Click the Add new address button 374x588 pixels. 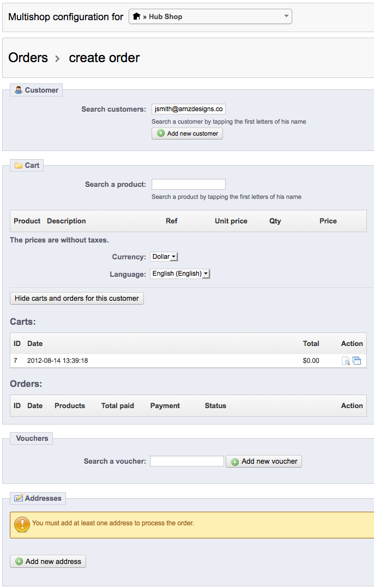coord(48,561)
